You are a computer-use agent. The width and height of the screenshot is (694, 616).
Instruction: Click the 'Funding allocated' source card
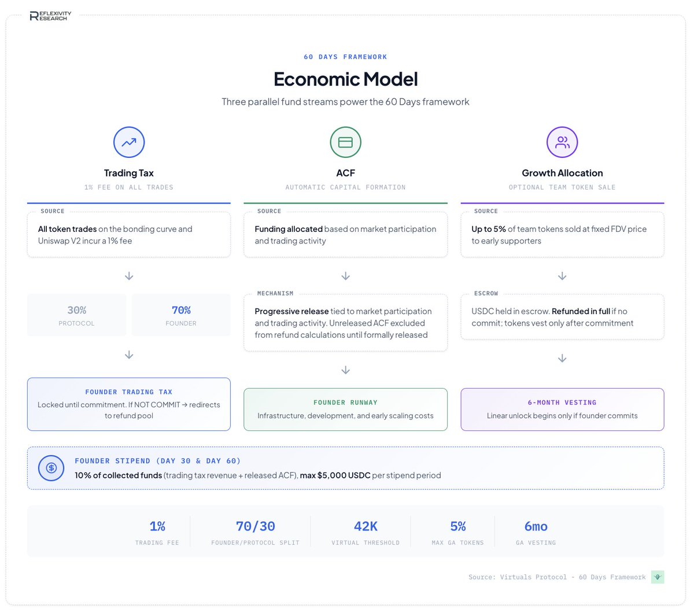[345, 235]
